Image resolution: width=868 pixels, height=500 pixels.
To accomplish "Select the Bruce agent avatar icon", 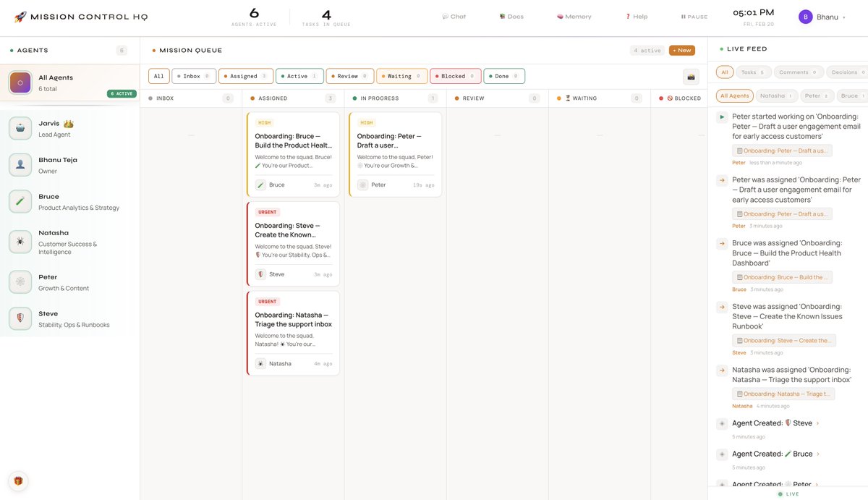I will coord(20,201).
